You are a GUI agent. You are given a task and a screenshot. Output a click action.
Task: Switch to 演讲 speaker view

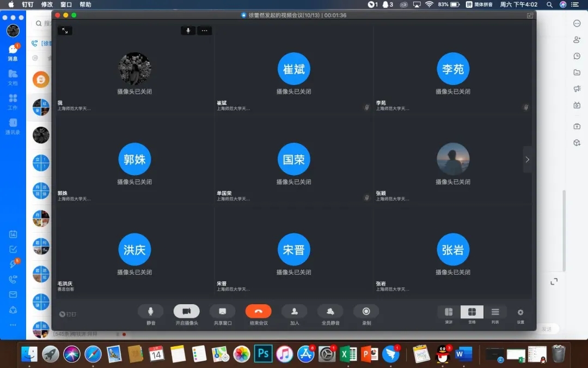[449, 312]
